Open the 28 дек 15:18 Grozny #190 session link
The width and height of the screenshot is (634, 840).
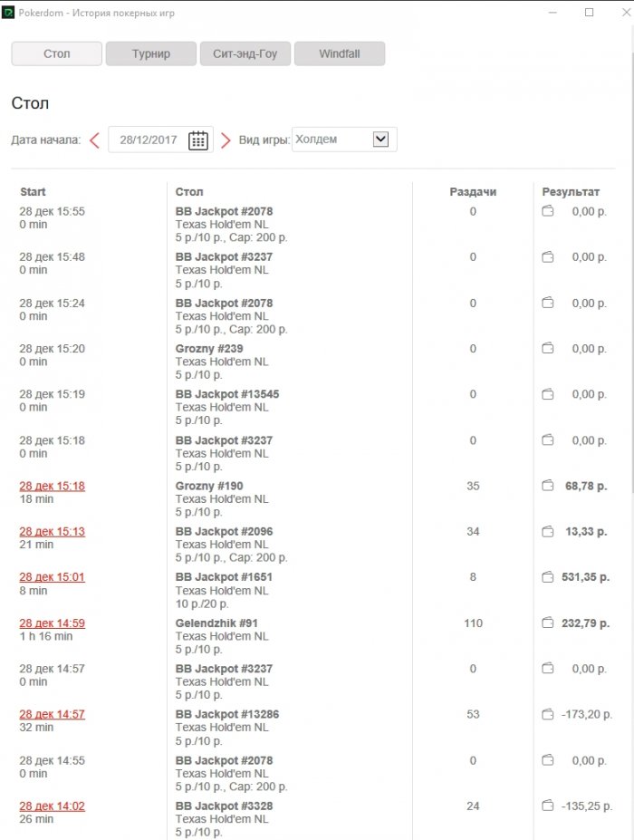(x=52, y=487)
